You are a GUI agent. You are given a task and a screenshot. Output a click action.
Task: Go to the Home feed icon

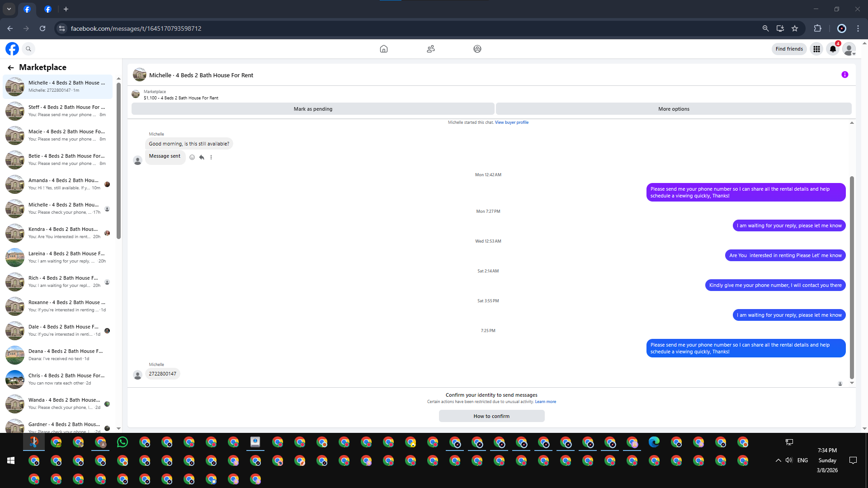[x=383, y=49]
